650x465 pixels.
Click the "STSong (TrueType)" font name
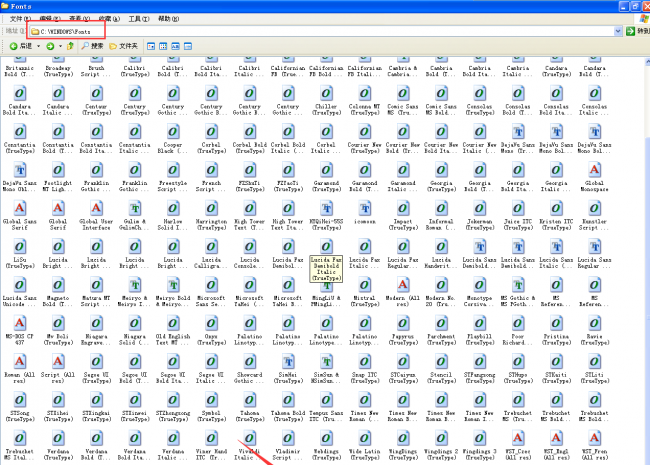coord(19,416)
